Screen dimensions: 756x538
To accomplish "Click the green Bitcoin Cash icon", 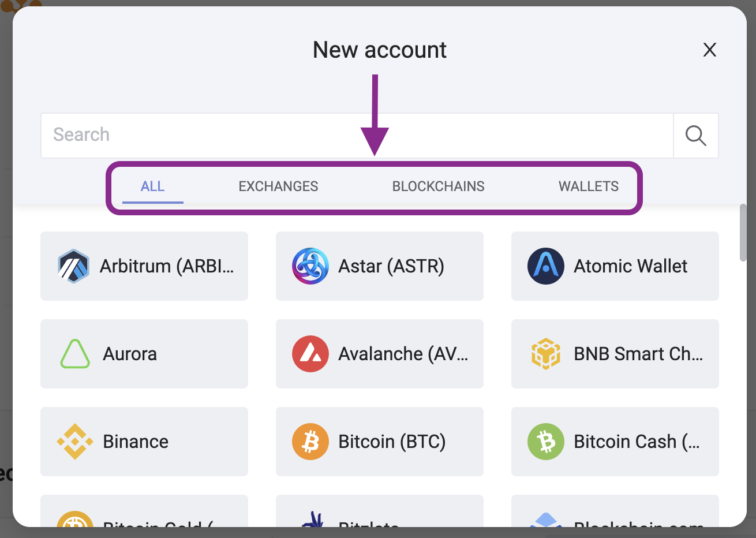I will [x=546, y=442].
